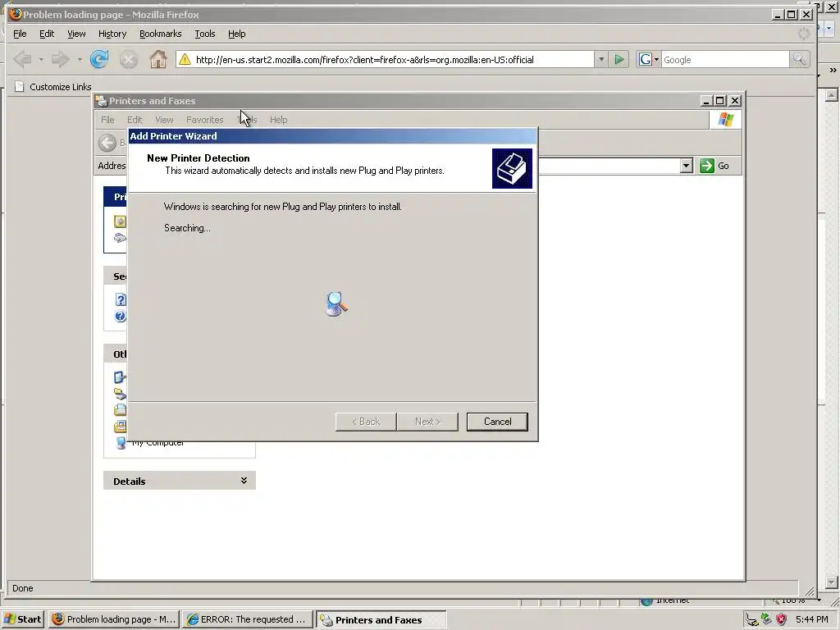Viewport: 840px width, 630px height.
Task: Open the Customize Links bookmark
Action: click(52, 87)
